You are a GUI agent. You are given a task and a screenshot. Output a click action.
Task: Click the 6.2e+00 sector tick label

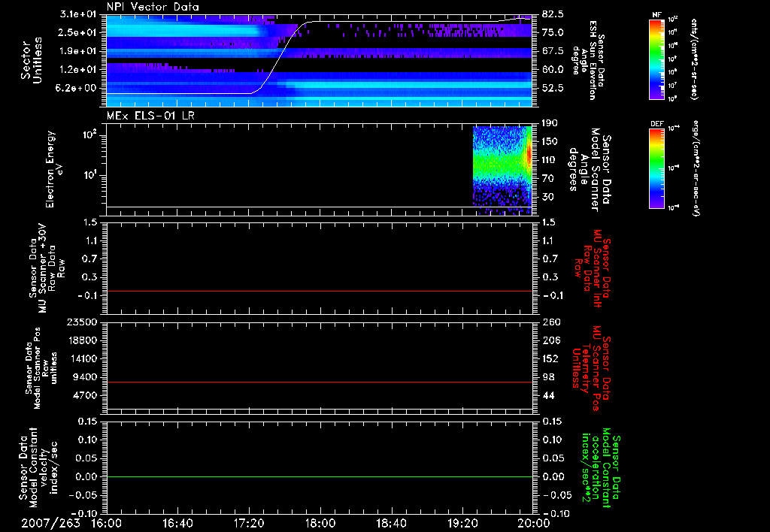click(77, 89)
